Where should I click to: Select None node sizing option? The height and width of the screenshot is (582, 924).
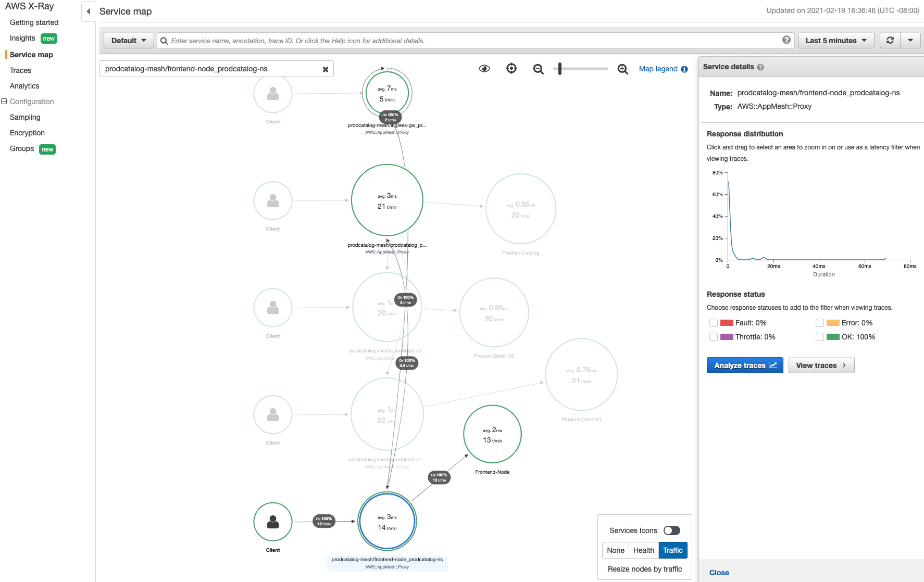616,550
